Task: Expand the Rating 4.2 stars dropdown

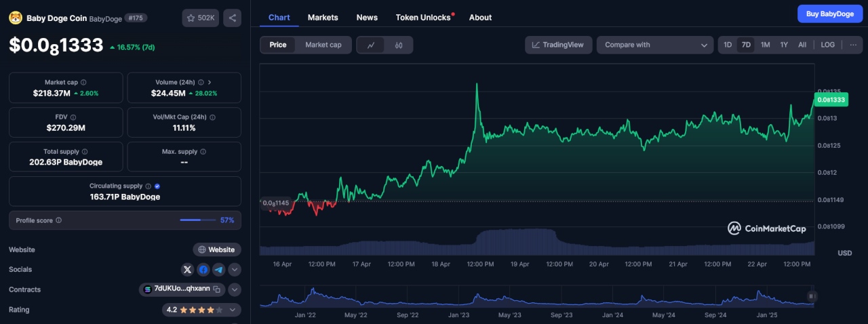Action: point(203,310)
